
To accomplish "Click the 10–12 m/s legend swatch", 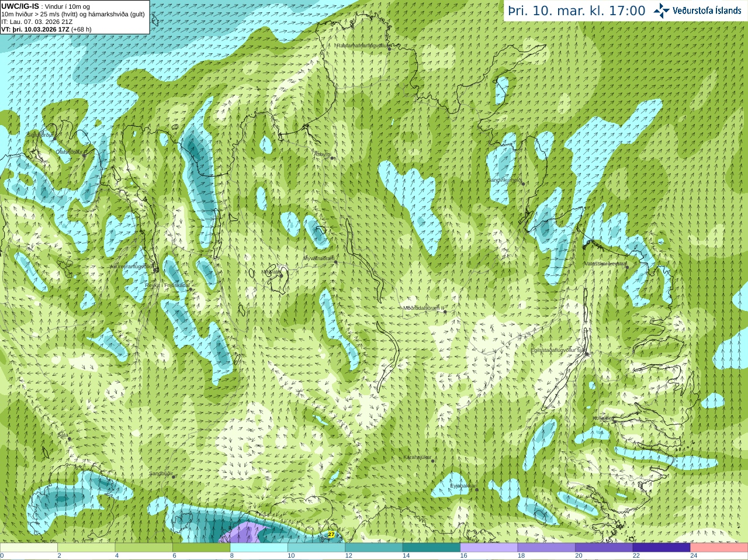I will tap(316, 548).
